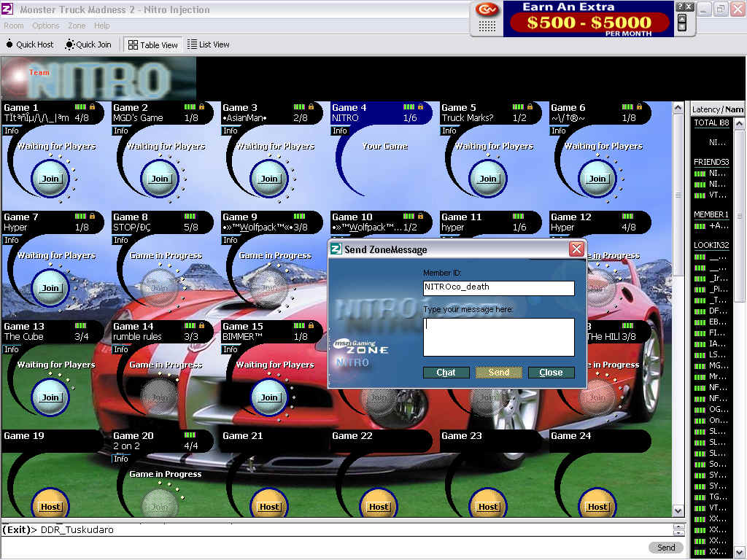The width and height of the screenshot is (747, 560).
Task: Click the player list scrollbar down arrow
Action: [x=740, y=553]
